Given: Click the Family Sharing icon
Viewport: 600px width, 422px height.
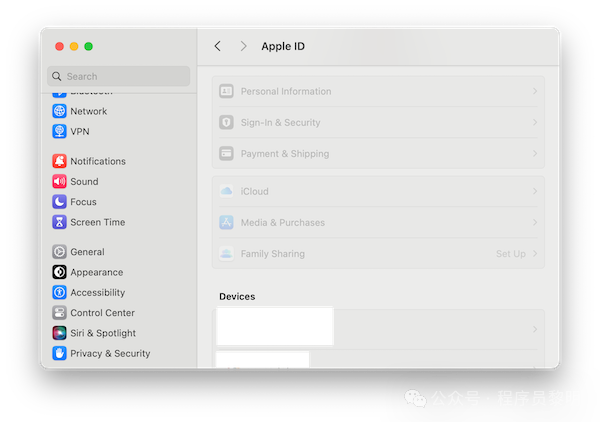Looking at the screenshot, I should [x=226, y=254].
